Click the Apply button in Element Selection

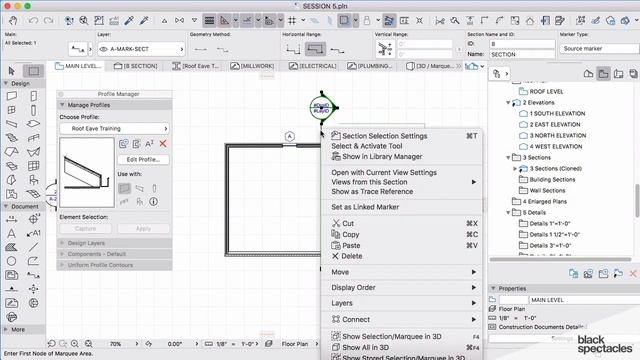point(143,229)
